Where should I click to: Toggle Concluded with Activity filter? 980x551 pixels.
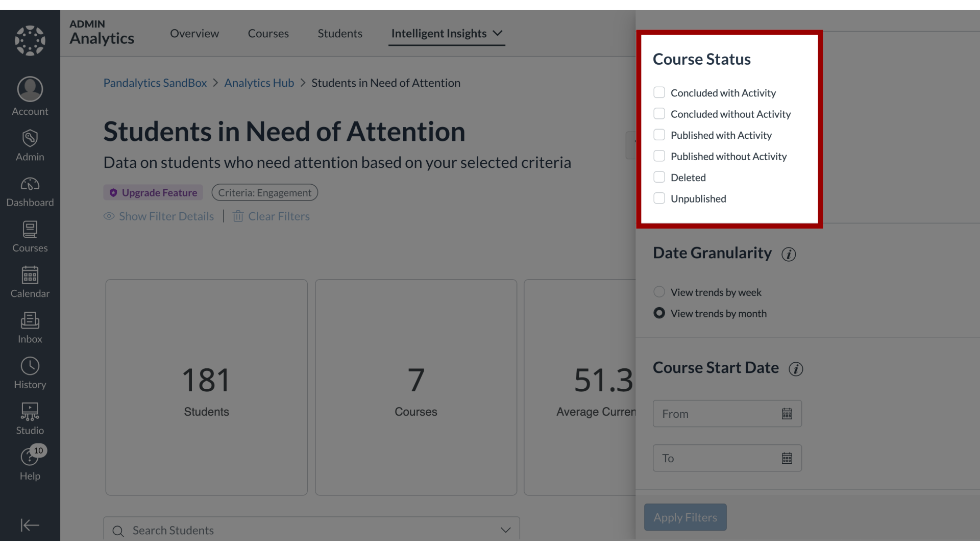click(659, 93)
